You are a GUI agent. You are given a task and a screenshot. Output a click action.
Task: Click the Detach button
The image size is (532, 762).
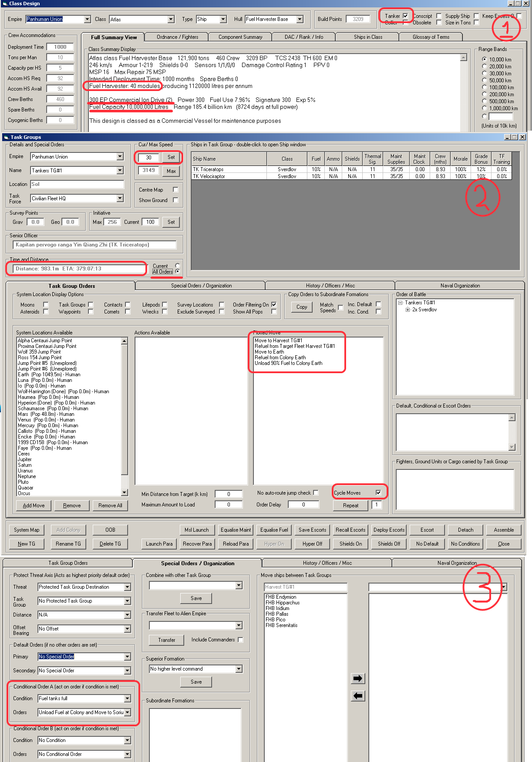[x=465, y=530]
